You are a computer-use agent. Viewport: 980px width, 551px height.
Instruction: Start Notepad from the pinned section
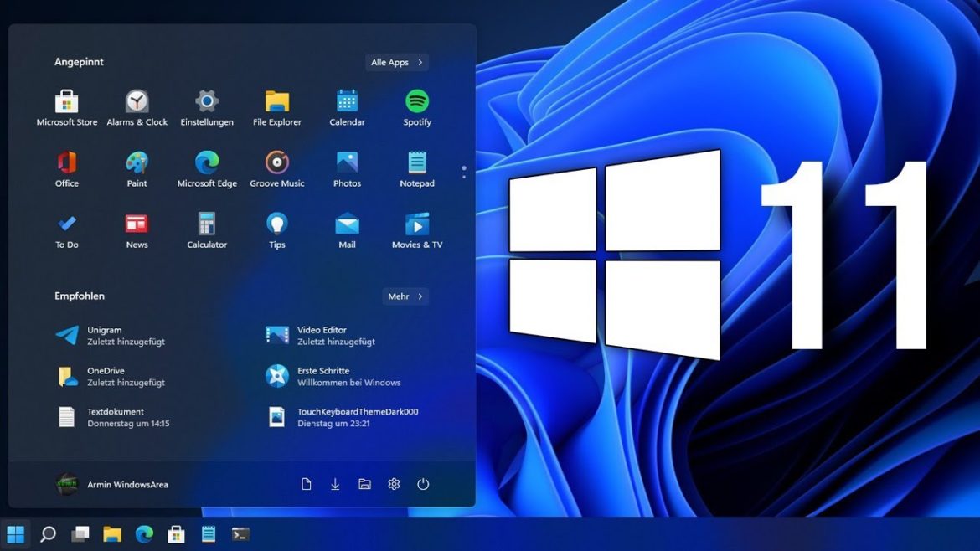(x=416, y=167)
